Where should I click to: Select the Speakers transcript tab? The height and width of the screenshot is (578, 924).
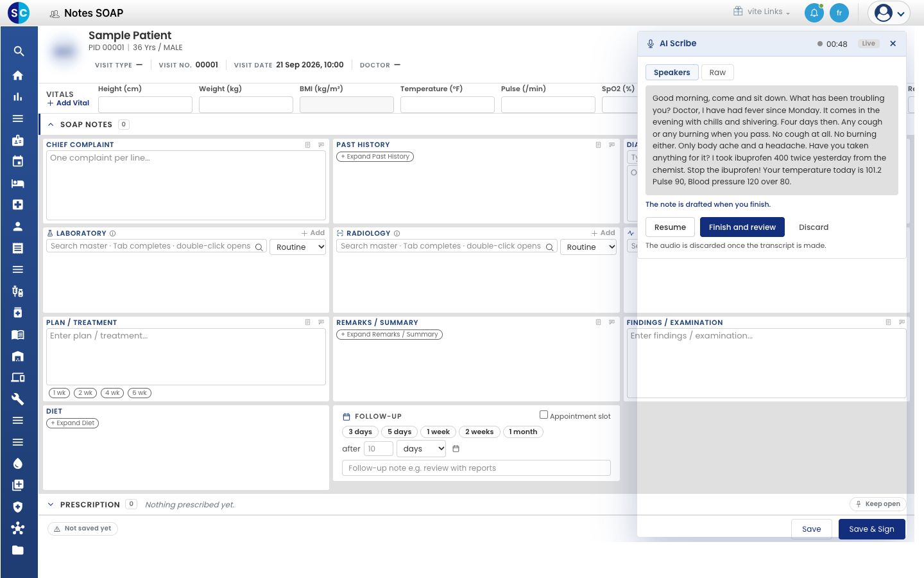[x=672, y=73]
